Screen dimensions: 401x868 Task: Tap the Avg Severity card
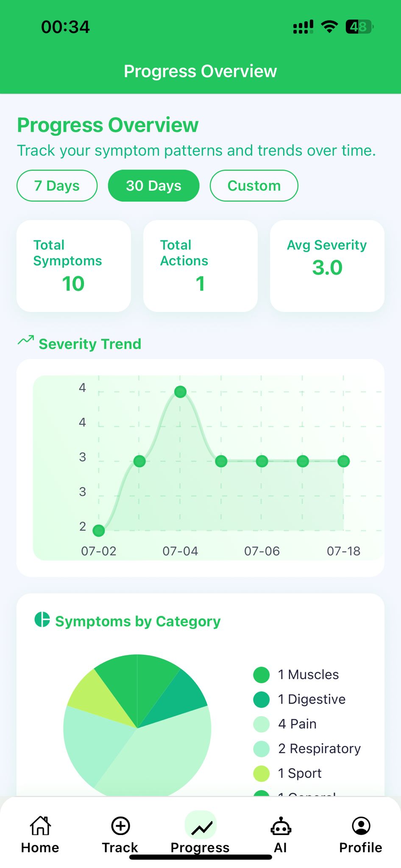327,266
